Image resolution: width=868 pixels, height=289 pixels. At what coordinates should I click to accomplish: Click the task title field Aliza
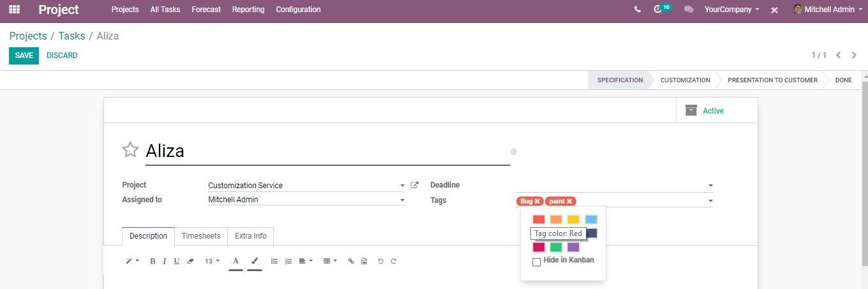[x=327, y=151]
